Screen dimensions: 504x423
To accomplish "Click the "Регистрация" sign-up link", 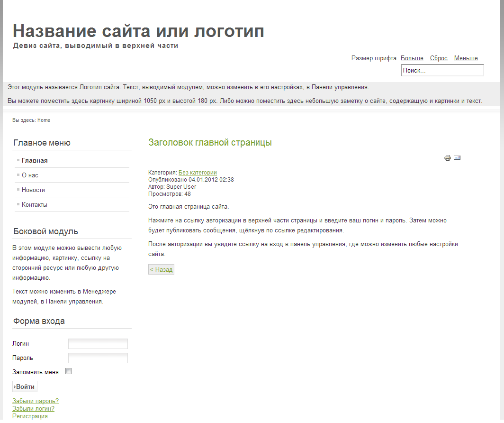I will tap(30, 416).
